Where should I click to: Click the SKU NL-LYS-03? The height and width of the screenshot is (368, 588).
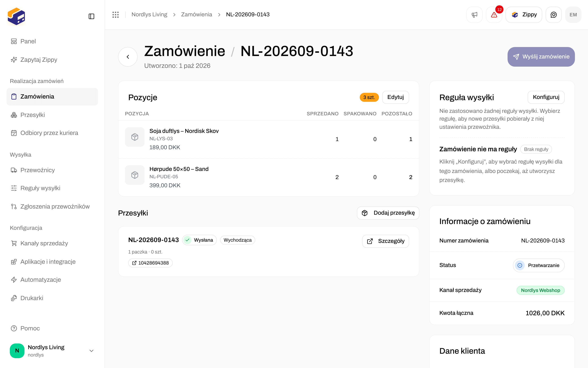pyautogui.click(x=161, y=139)
